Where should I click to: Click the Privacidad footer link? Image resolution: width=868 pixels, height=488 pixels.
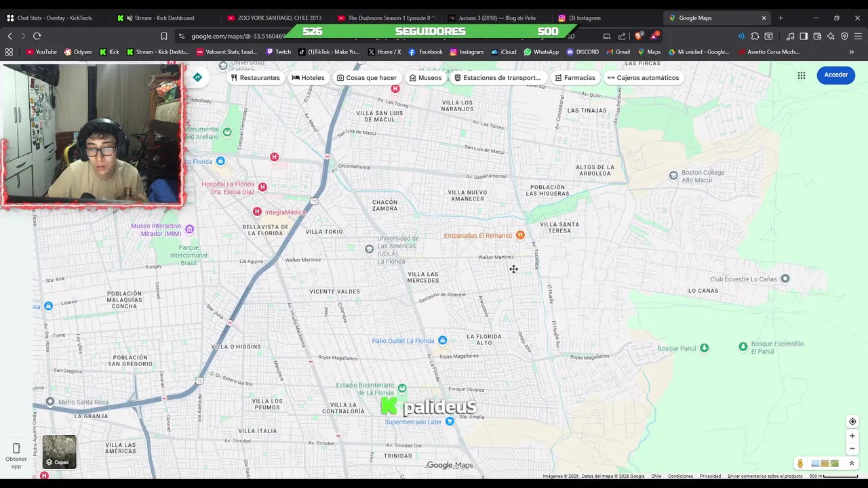tap(710, 476)
